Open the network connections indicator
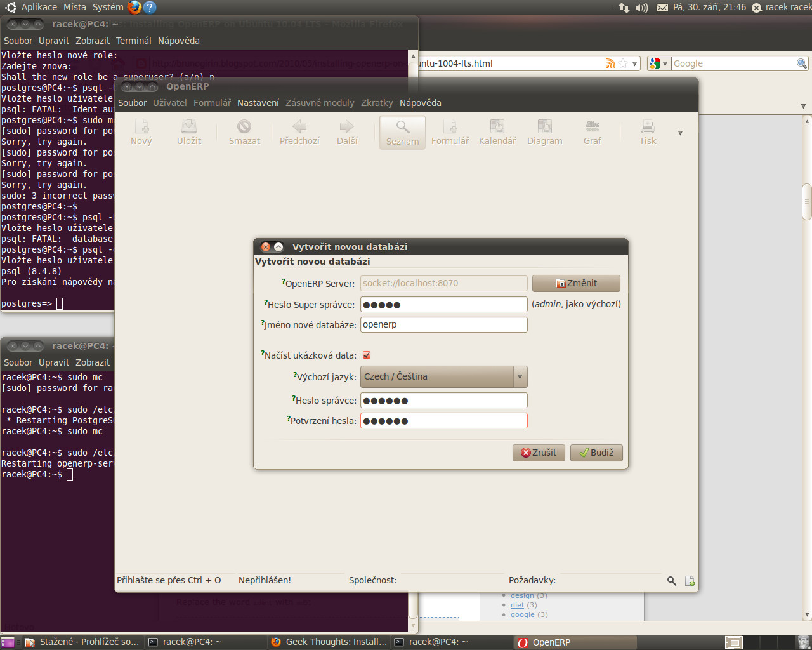The width and height of the screenshot is (812, 650). (x=624, y=8)
